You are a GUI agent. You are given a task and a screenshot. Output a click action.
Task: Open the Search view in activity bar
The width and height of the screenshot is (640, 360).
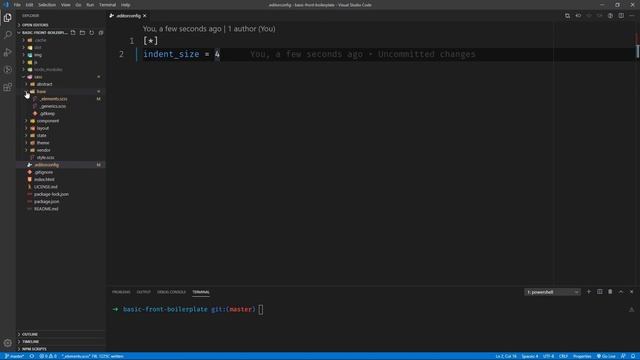pos(7,35)
